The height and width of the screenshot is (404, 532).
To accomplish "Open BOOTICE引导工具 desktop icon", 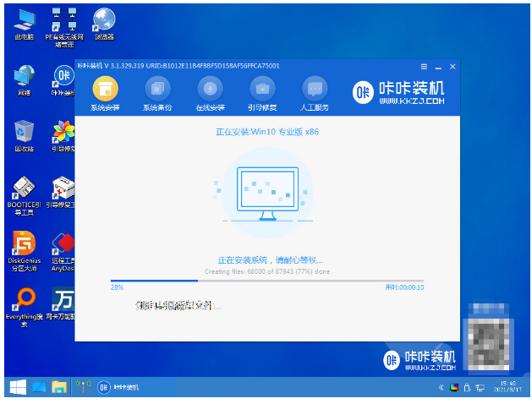I will coord(24,196).
